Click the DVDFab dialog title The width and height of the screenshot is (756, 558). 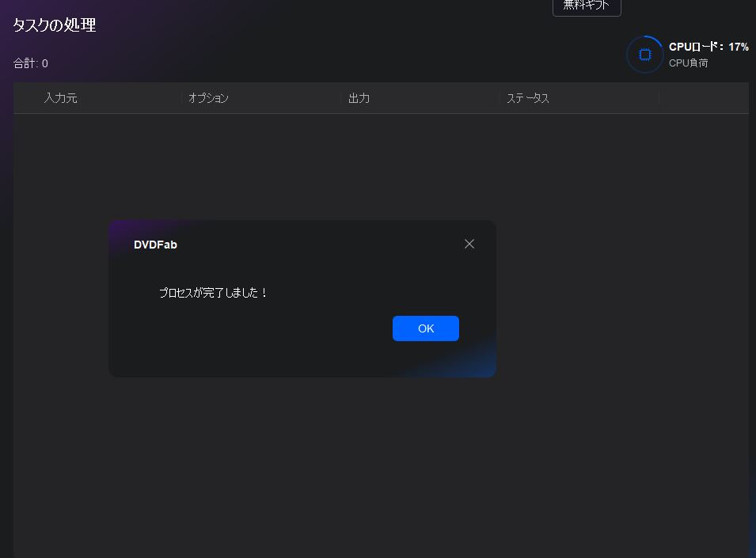(155, 245)
